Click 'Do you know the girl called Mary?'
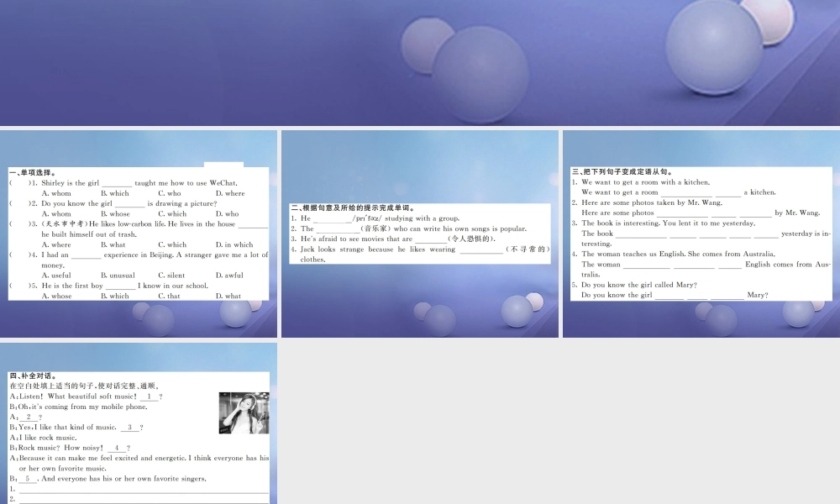The image size is (840, 504). [x=639, y=285]
